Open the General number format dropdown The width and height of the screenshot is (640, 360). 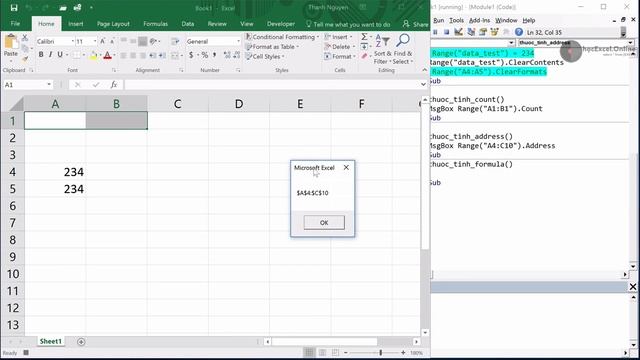pyautogui.click(x=238, y=41)
